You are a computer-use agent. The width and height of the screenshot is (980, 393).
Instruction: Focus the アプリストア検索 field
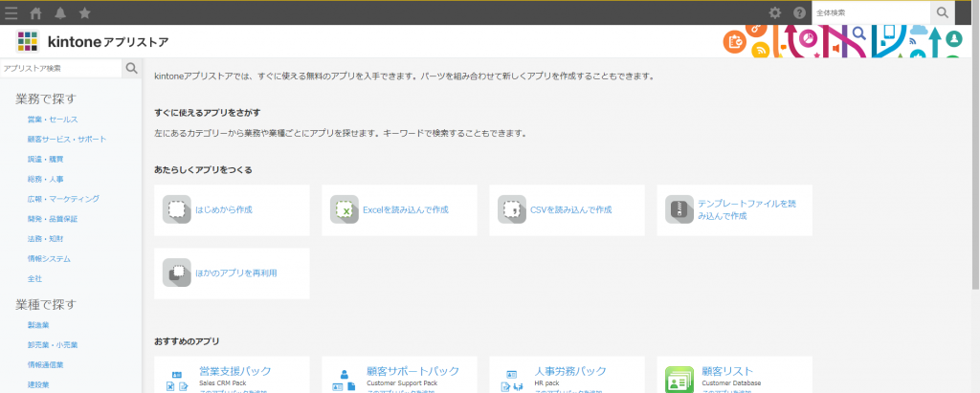pyautogui.click(x=60, y=68)
